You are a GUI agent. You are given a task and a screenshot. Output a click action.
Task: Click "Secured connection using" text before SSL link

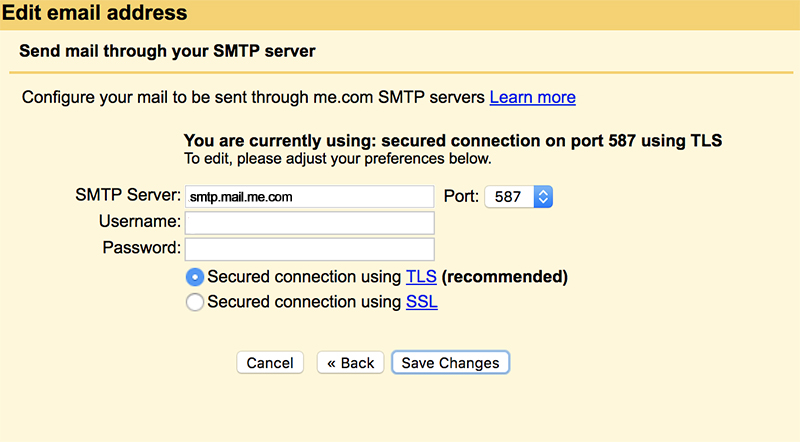click(305, 302)
